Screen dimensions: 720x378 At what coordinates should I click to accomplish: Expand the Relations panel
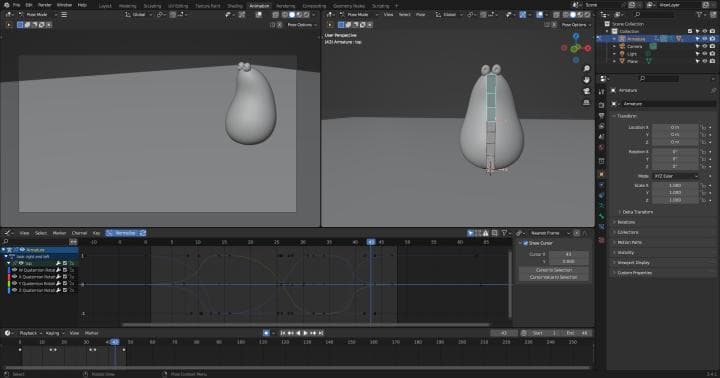point(625,222)
